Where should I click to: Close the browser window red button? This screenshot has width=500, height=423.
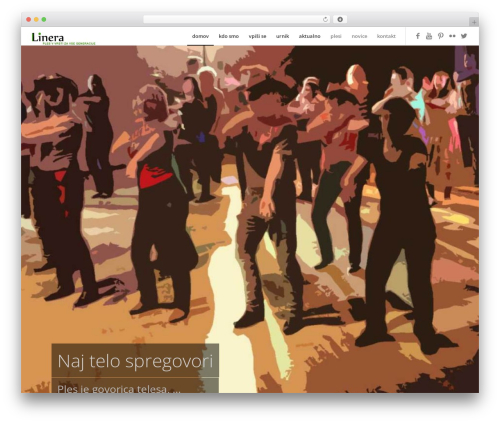click(29, 19)
